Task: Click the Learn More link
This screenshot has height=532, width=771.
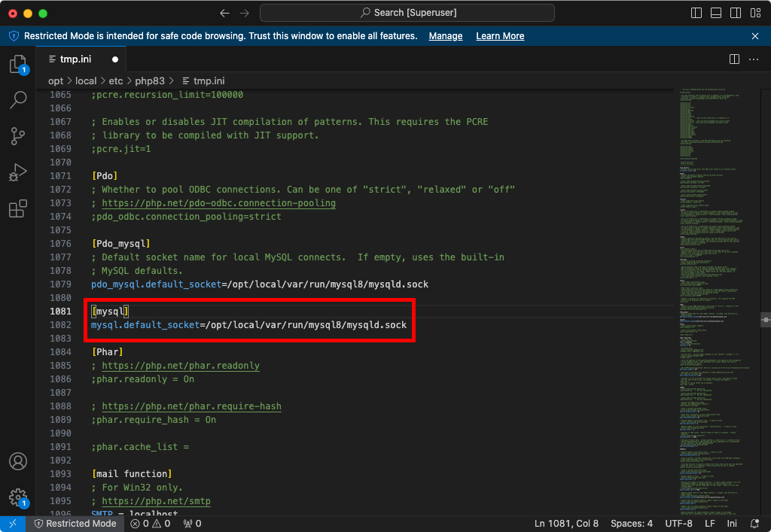Action: pyautogui.click(x=500, y=36)
